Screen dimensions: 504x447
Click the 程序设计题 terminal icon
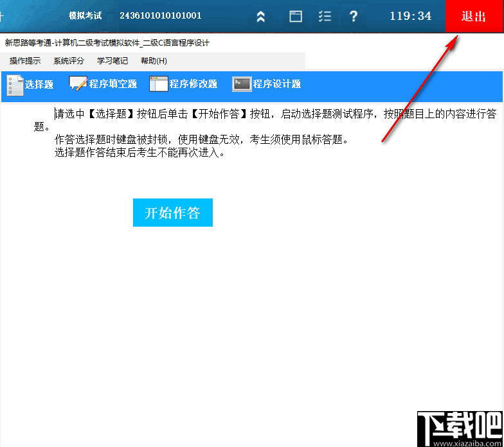[x=242, y=83]
